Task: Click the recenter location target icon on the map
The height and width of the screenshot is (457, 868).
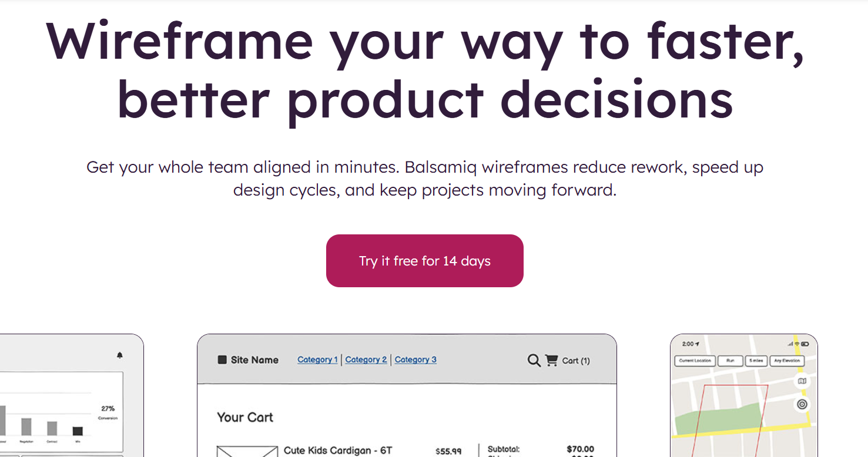Action: (802, 404)
